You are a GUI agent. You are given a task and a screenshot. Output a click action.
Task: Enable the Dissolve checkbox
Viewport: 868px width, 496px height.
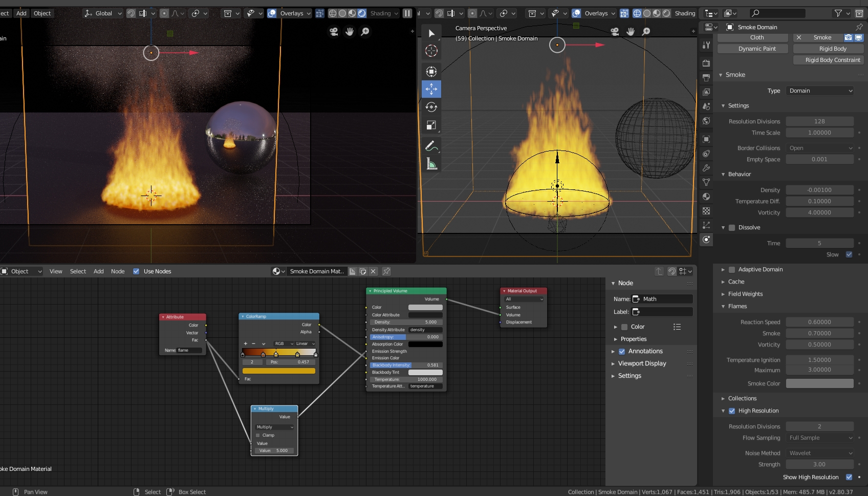731,227
